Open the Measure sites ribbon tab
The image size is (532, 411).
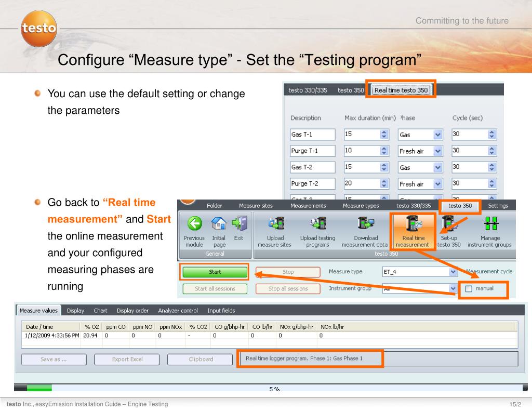(256, 206)
